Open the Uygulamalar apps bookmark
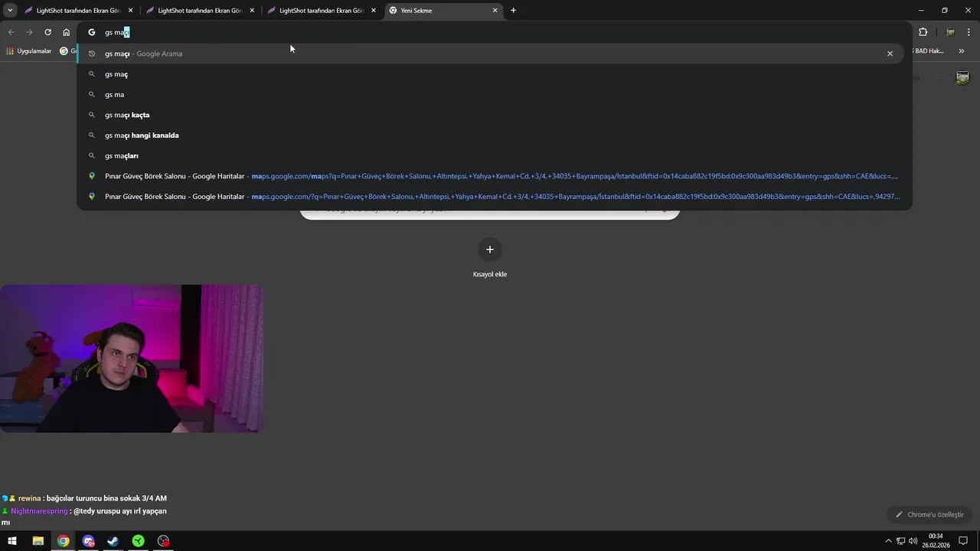 click(29, 51)
